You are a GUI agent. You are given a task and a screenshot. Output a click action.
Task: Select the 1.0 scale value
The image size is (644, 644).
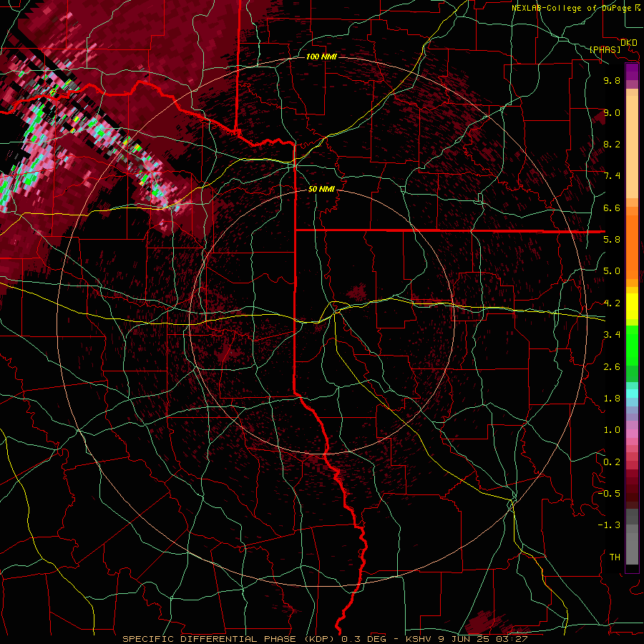pyautogui.click(x=612, y=429)
